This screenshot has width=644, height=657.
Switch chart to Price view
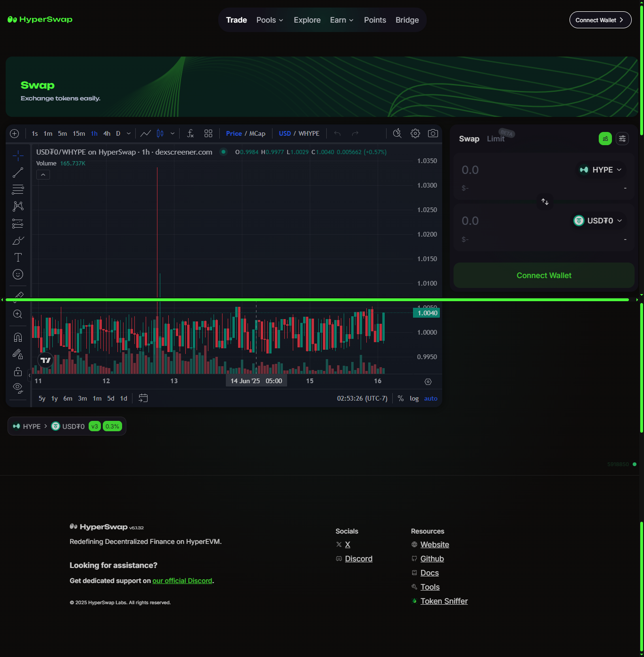(234, 133)
